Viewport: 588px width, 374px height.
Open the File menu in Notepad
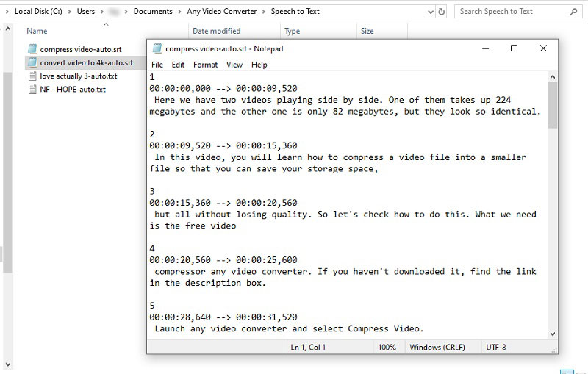(157, 65)
